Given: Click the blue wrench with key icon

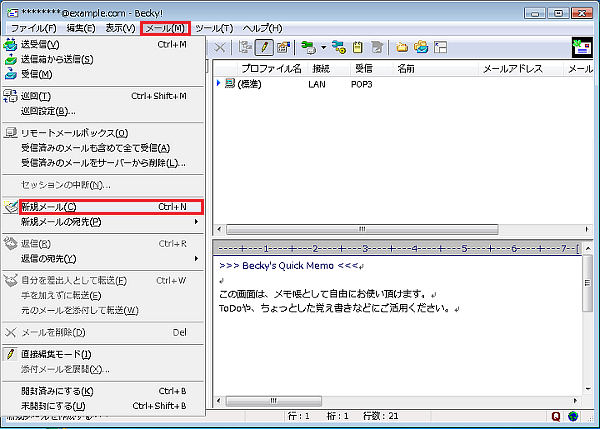Looking at the screenshot, I should click(x=339, y=47).
